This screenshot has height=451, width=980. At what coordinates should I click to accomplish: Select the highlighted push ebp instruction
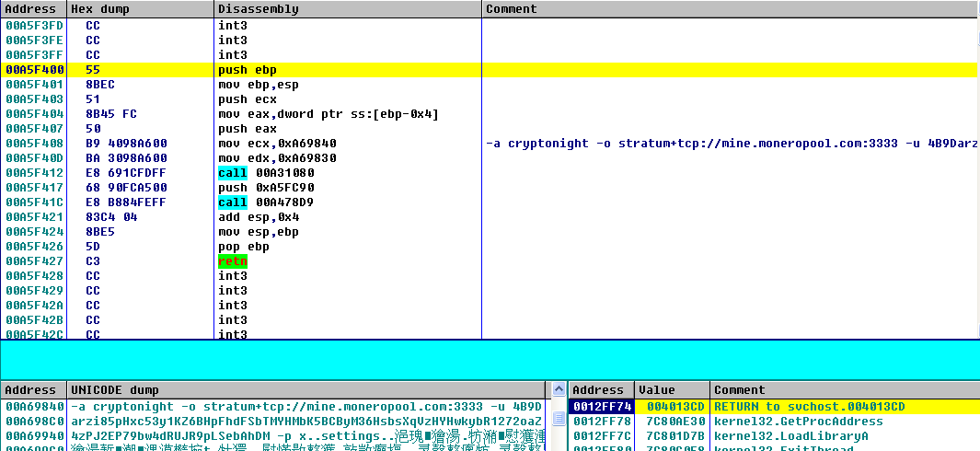(x=247, y=70)
